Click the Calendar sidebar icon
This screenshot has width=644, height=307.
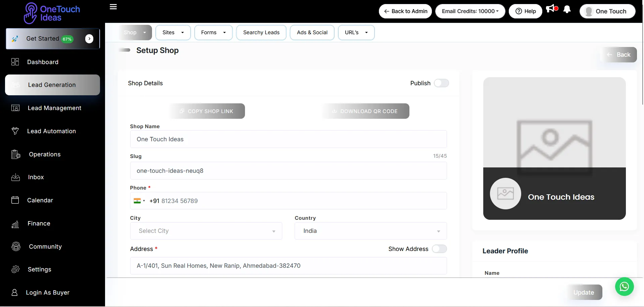pos(15,200)
